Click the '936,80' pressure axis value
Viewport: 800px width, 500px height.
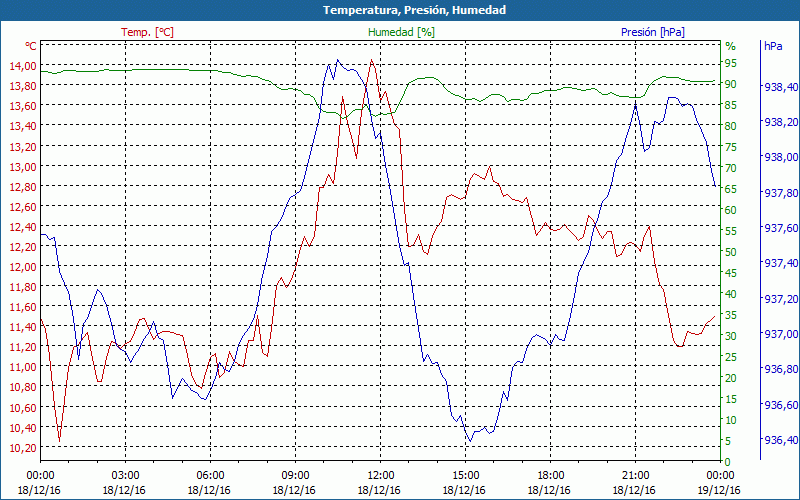[781, 369]
